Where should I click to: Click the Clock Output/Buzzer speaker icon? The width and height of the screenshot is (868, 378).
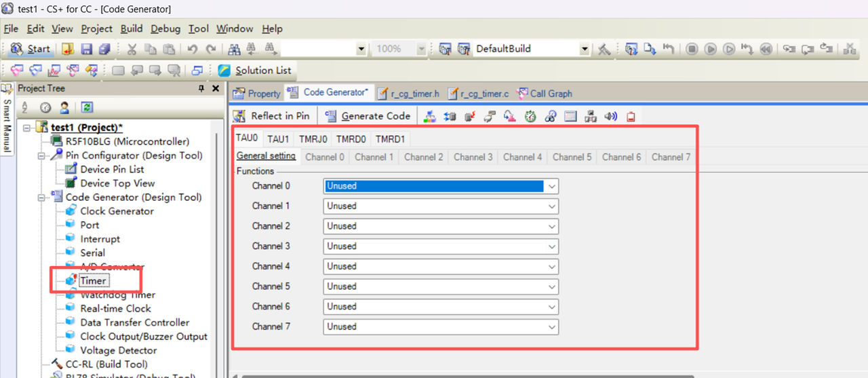pos(610,116)
